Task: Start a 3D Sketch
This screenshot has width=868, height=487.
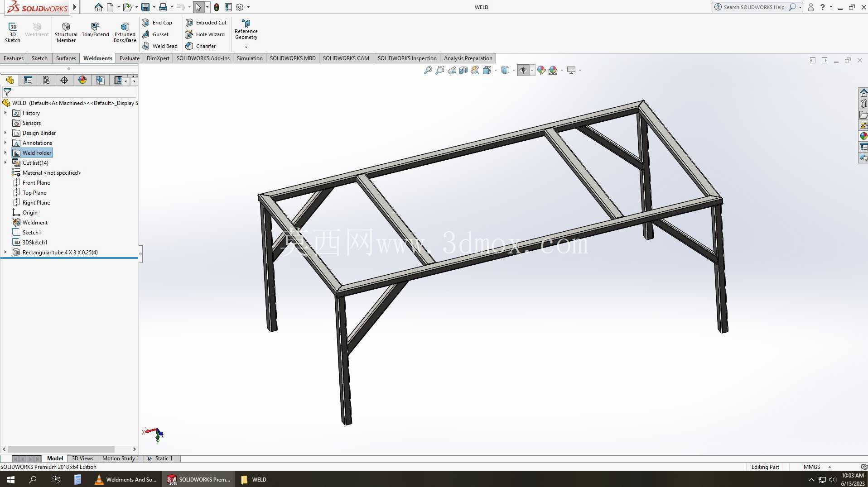Action: tap(13, 33)
